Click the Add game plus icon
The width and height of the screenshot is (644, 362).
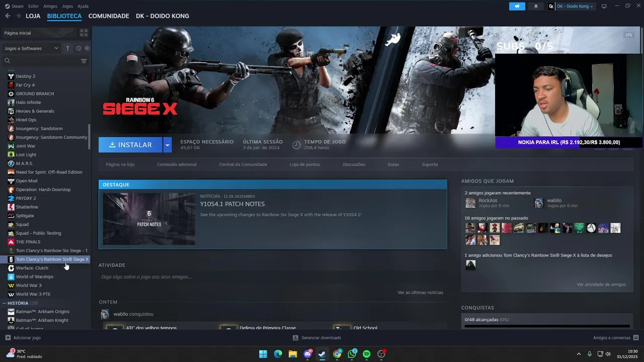click(8, 338)
